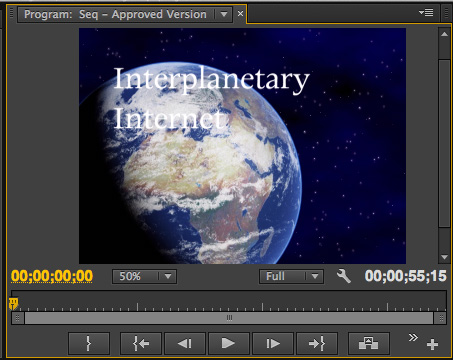Open the 50% zoom level dropdown
This screenshot has width=453, height=360.
pyautogui.click(x=144, y=276)
